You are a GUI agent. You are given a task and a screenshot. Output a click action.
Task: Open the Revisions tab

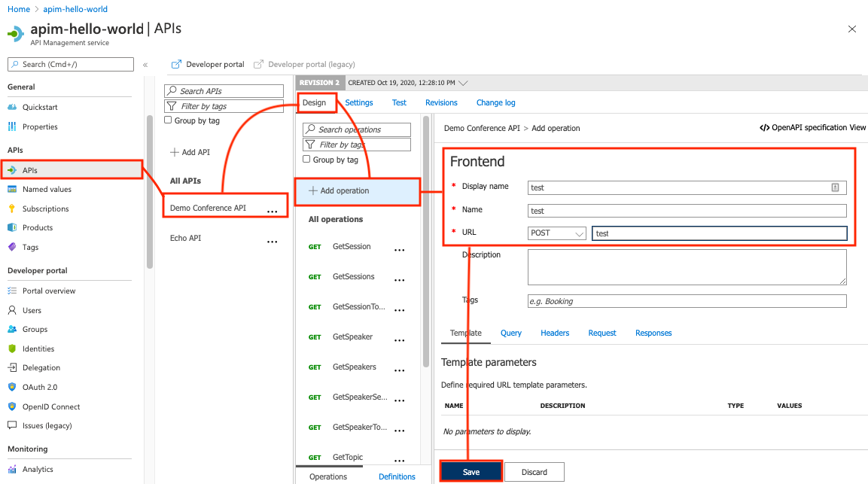coord(441,102)
